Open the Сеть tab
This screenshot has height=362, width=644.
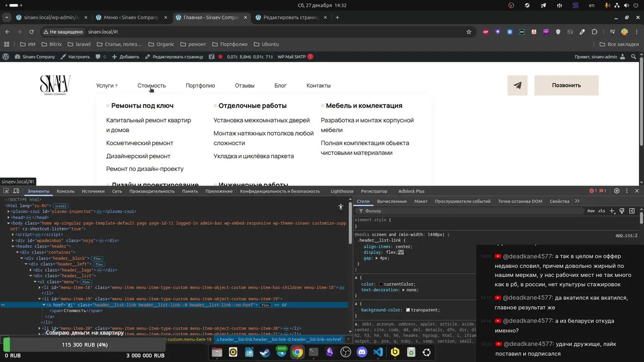117,191
